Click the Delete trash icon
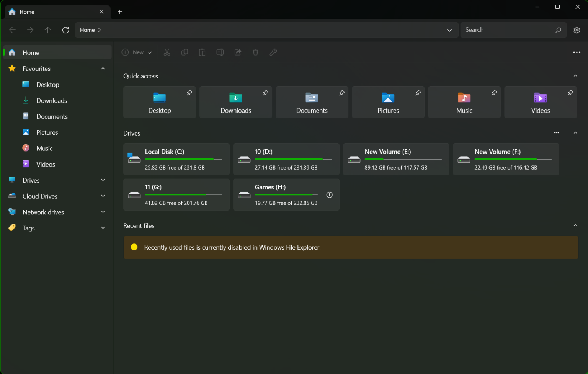Viewport: 588px width, 374px height. [x=255, y=52]
